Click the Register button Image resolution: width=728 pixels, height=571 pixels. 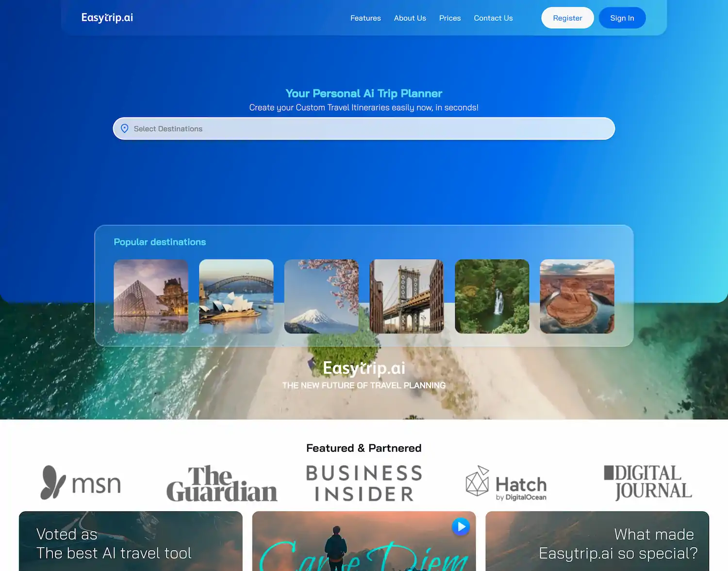tap(567, 17)
